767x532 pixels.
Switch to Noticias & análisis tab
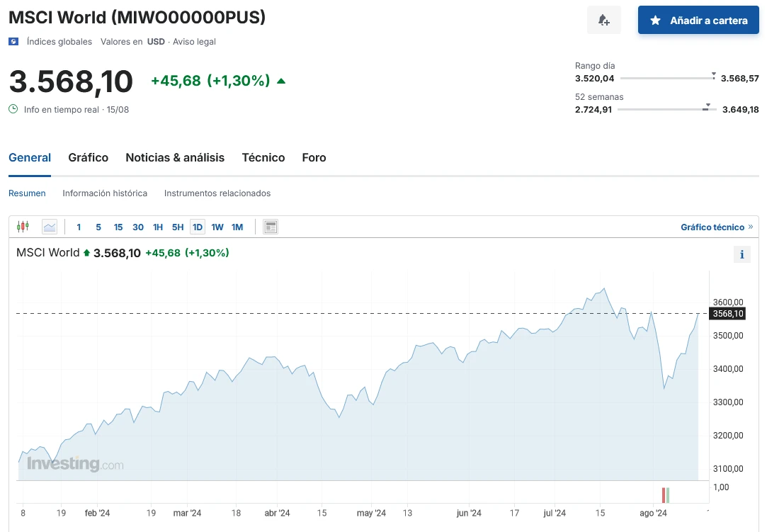click(x=175, y=157)
